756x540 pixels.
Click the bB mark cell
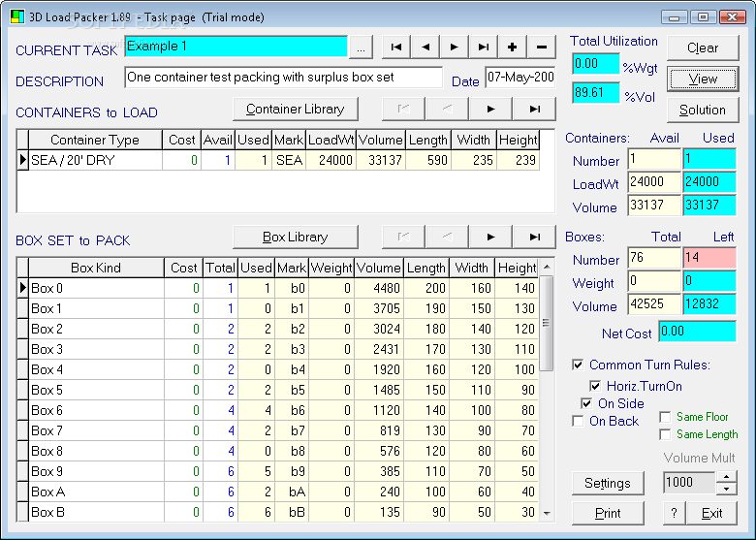click(x=292, y=512)
